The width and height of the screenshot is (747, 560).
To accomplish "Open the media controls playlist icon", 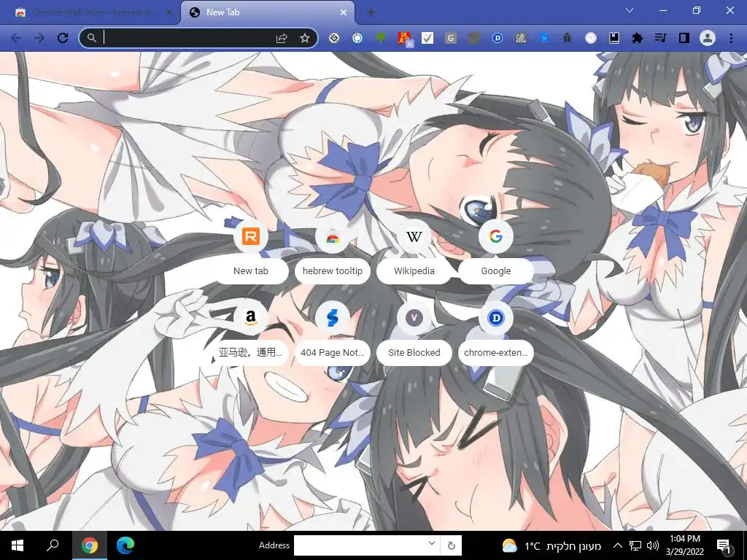I will [661, 38].
